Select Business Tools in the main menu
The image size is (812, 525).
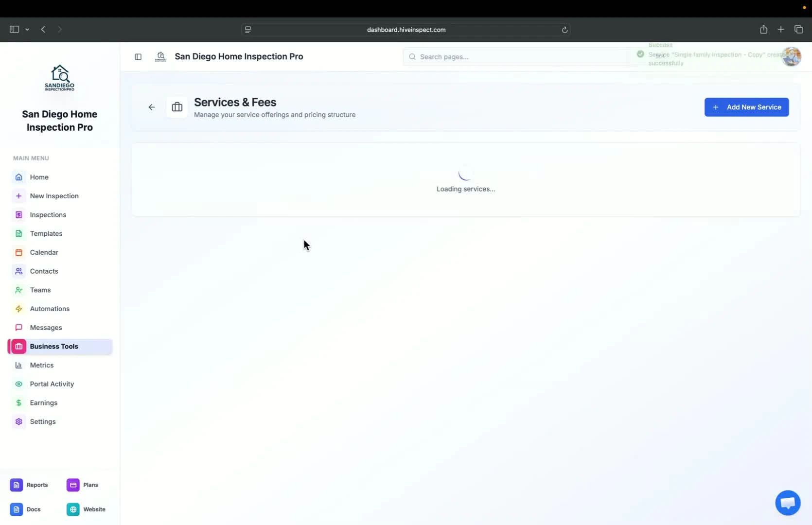coord(54,346)
